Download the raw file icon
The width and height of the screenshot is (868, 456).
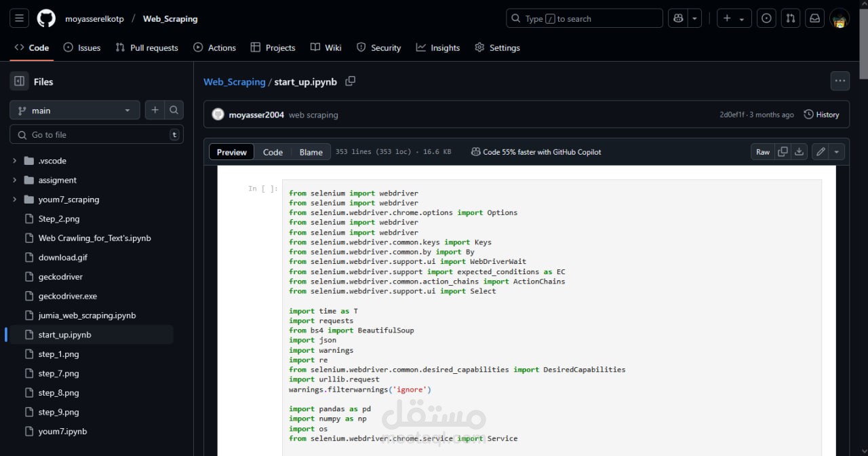point(800,152)
